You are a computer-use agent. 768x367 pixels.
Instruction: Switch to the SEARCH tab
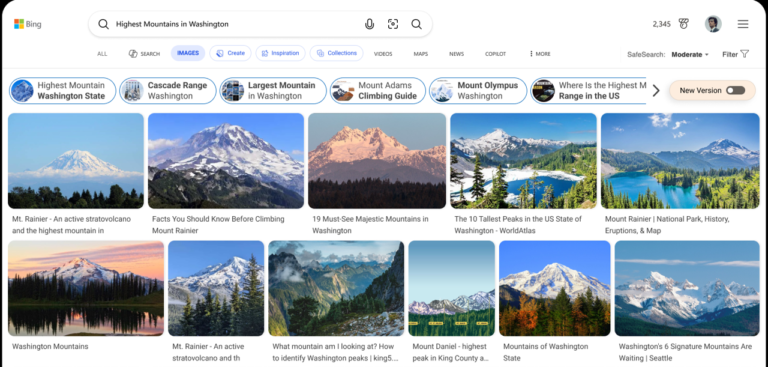tap(144, 54)
